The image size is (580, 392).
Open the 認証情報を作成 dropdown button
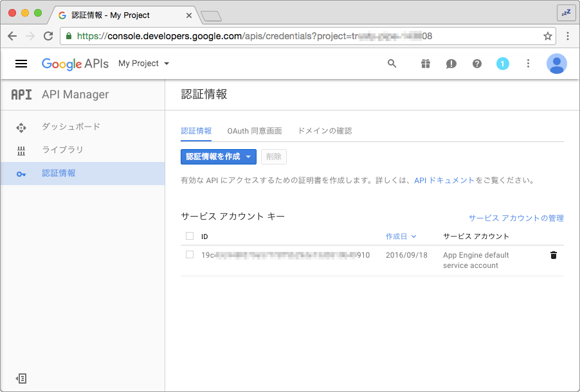tap(218, 157)
